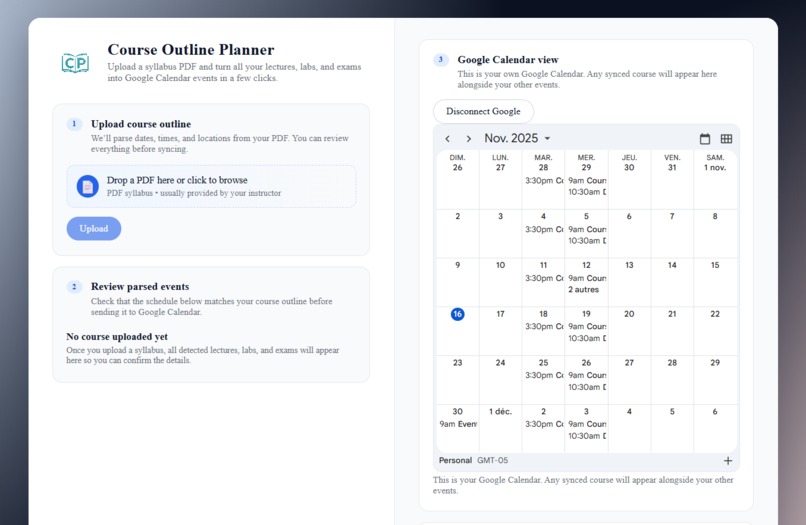Open 3:30pm event on December 2

544,424
